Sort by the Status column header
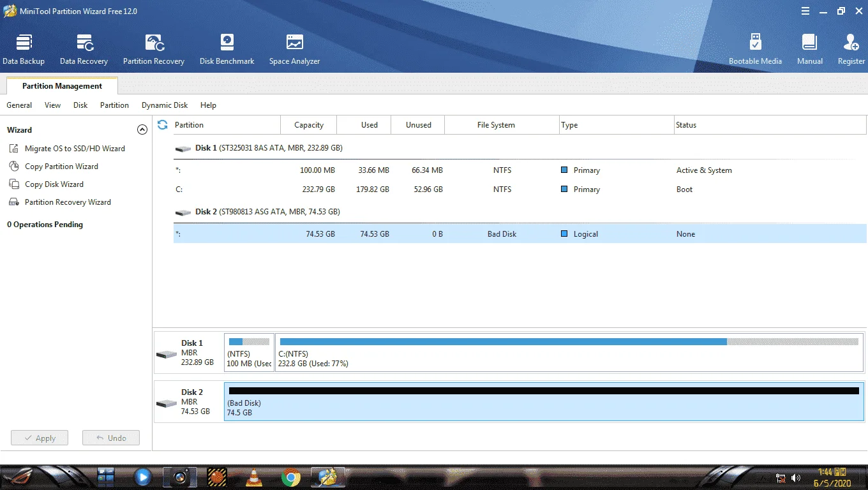 pos(770,125)
